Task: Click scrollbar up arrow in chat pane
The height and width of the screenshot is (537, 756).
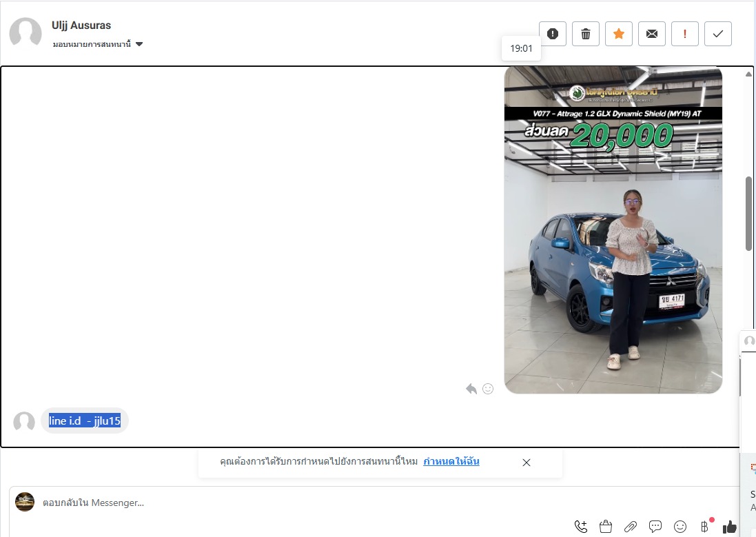Action: click(748, 74)
